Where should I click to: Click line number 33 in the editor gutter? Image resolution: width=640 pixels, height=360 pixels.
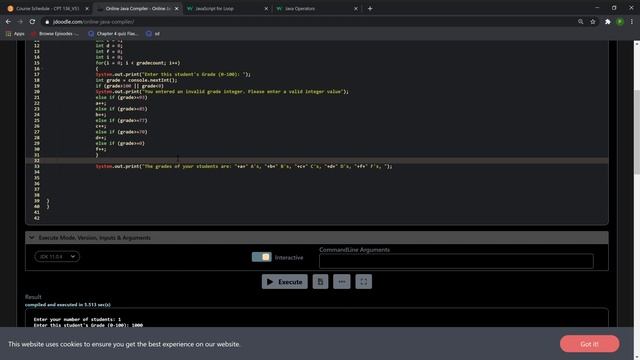(37, 166)
